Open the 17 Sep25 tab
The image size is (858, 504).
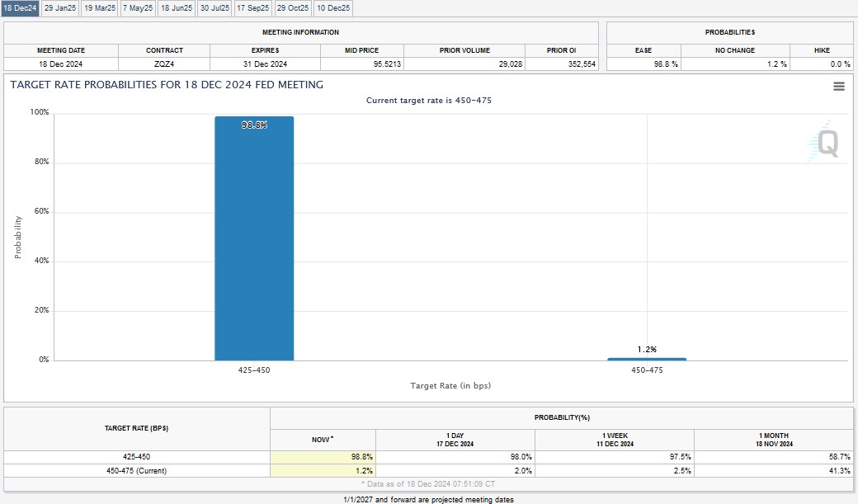[x=252, y=7]
